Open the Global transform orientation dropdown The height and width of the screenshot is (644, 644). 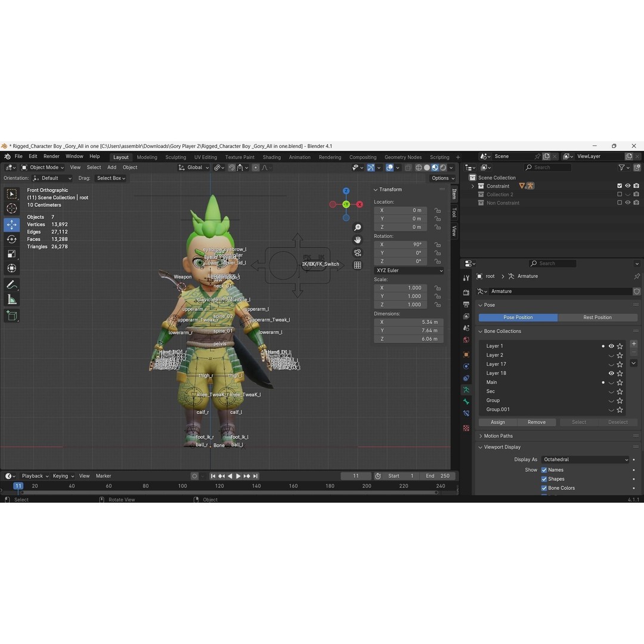pos(194,168)
